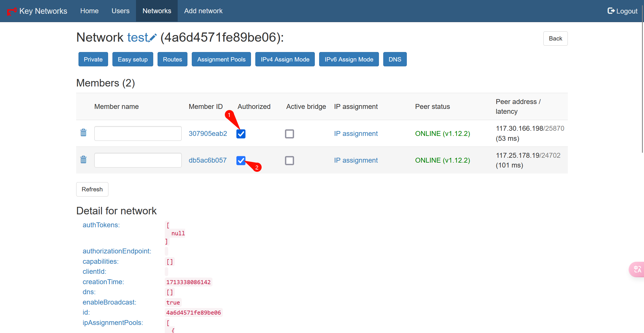Open the Add network nav tab

tap(203, 11)
